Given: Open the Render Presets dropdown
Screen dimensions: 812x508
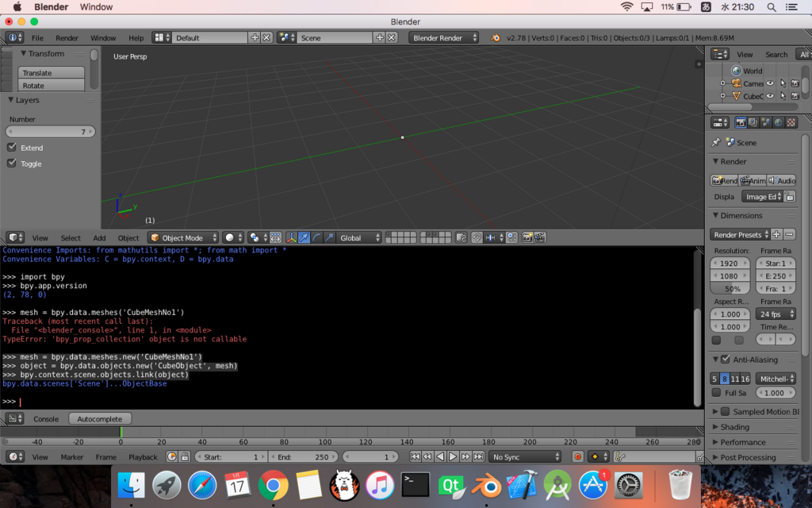Looking at the screenshot, I should click(741, 234).
